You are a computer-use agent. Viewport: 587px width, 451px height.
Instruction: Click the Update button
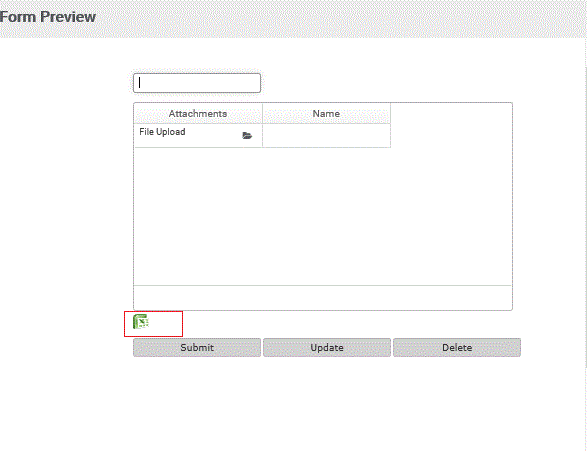[x=327, y=347]
